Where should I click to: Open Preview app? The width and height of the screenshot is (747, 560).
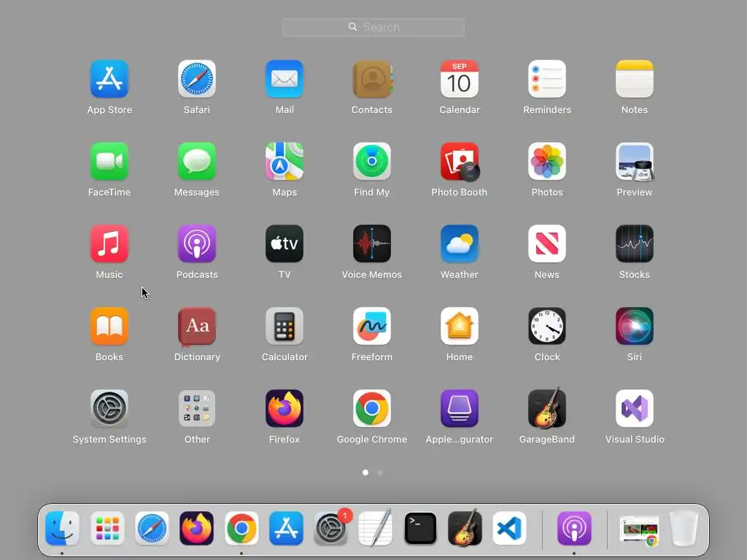(x=635, y=161)
